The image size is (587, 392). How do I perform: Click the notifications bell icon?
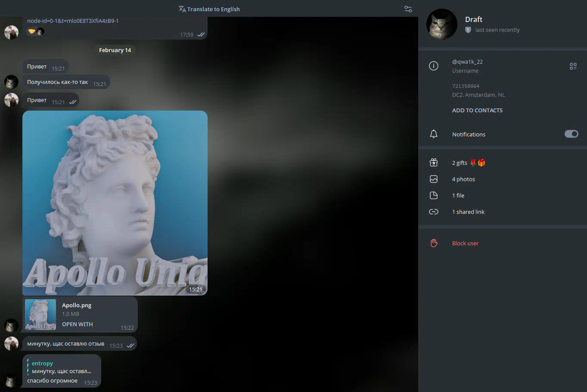[x=434, y=134]
